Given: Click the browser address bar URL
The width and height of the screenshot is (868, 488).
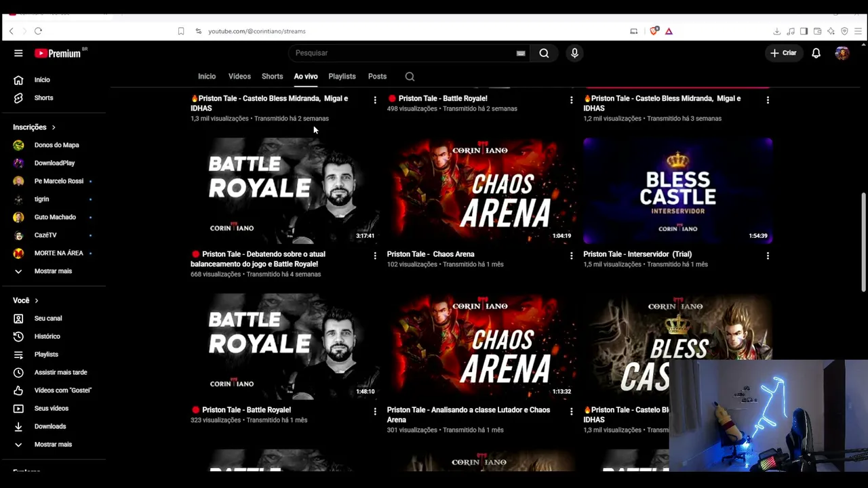Looking at the screenshot, I should 257,31.
